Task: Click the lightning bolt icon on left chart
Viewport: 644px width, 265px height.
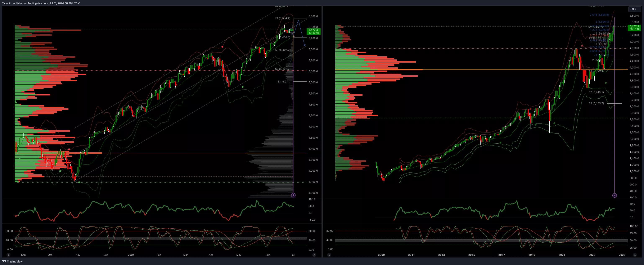Action: 293,195
